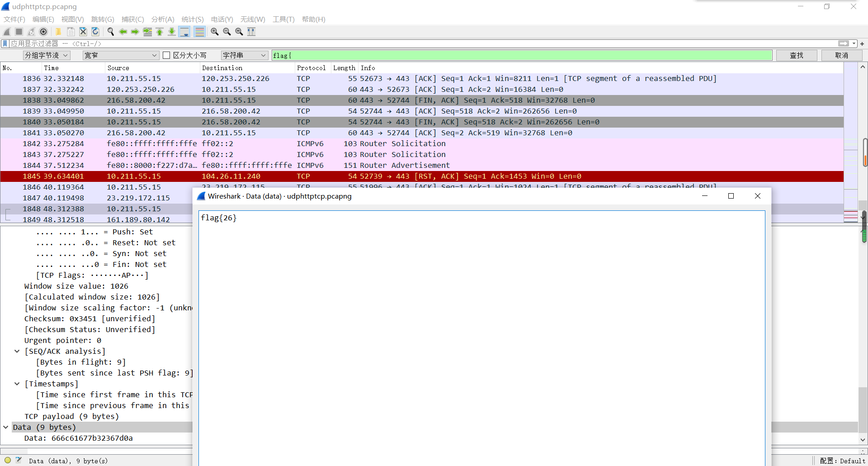
Task: Open the 统计(S) menu
Action: (x=192, y=19)
